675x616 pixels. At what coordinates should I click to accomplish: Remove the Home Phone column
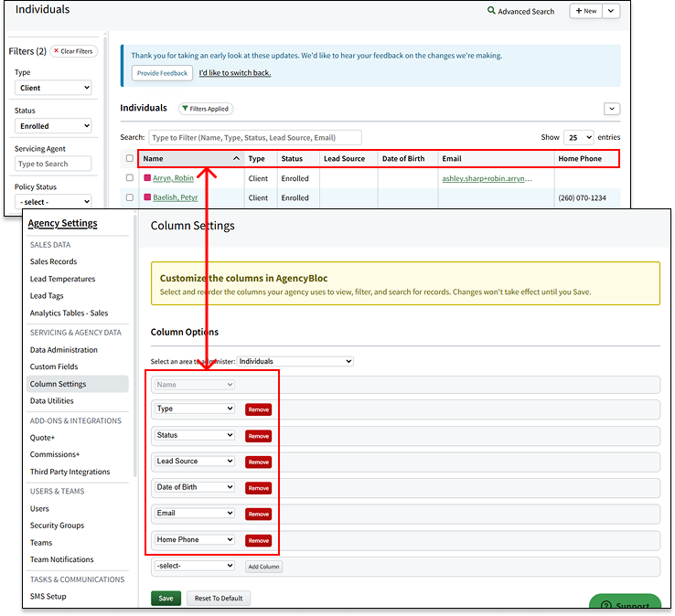(x=258, y=541)
